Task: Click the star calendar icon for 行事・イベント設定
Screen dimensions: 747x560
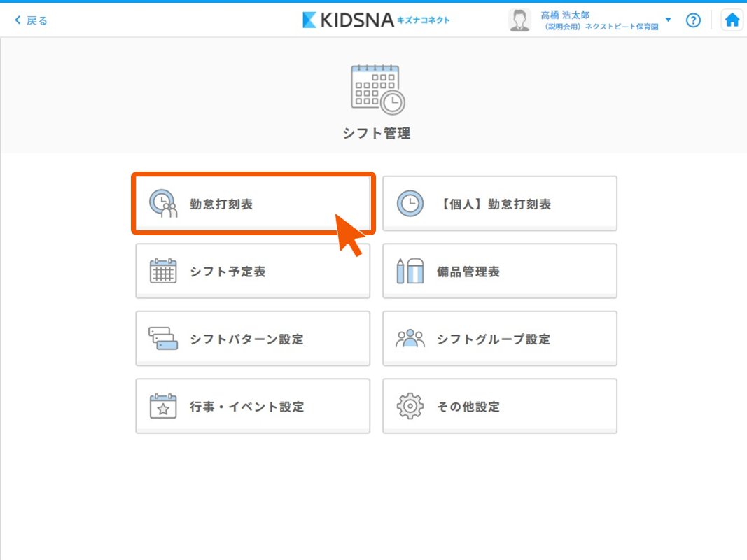Action: coord(163,407)
